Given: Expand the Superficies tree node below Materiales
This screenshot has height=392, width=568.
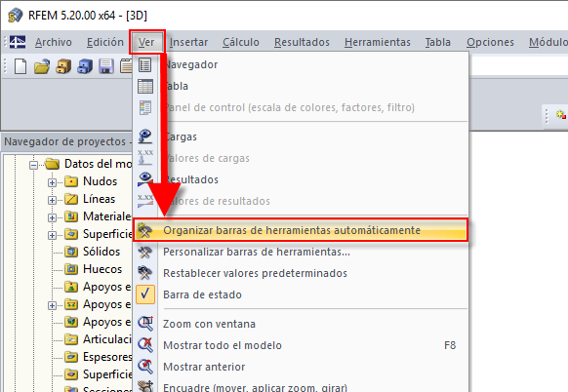Looking at the screenshot, I should 52,235.
